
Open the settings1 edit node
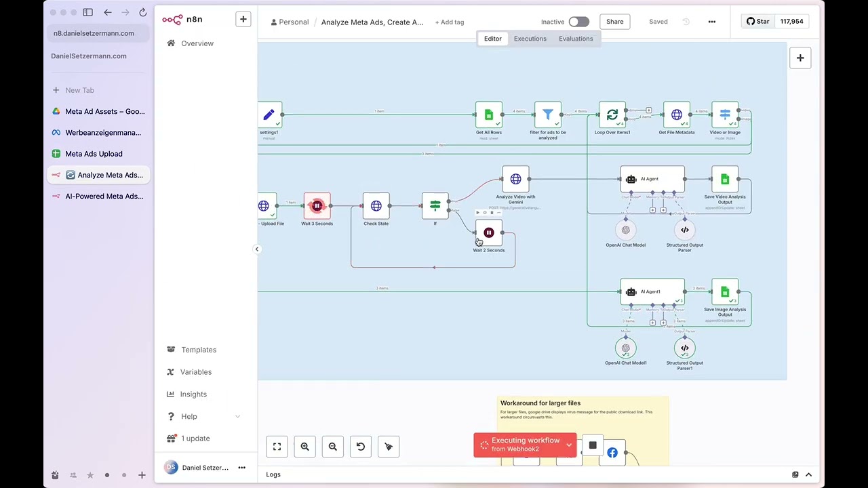click(x=269, y=115)
